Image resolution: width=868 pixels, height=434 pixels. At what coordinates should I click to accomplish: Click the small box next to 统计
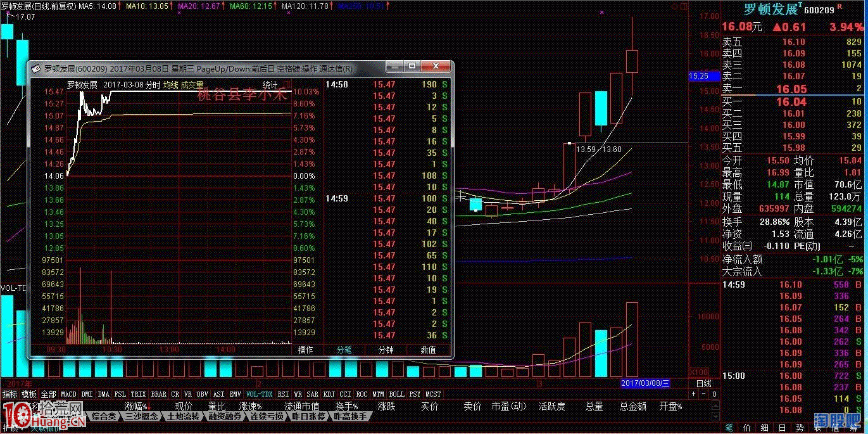click(x=286, y=85)
